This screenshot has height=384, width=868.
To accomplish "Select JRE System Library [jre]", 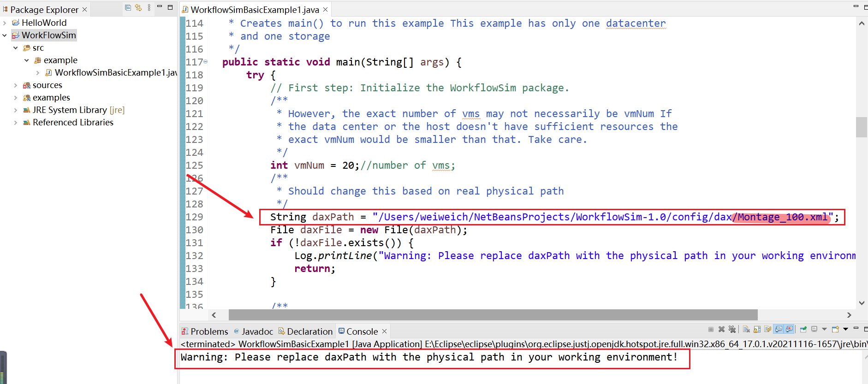I will (78, 110).
